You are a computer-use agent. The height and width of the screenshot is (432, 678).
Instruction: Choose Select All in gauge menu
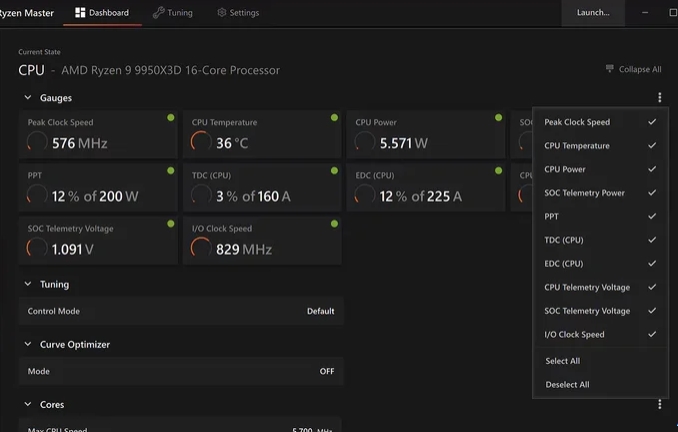[x=600, y=361]
